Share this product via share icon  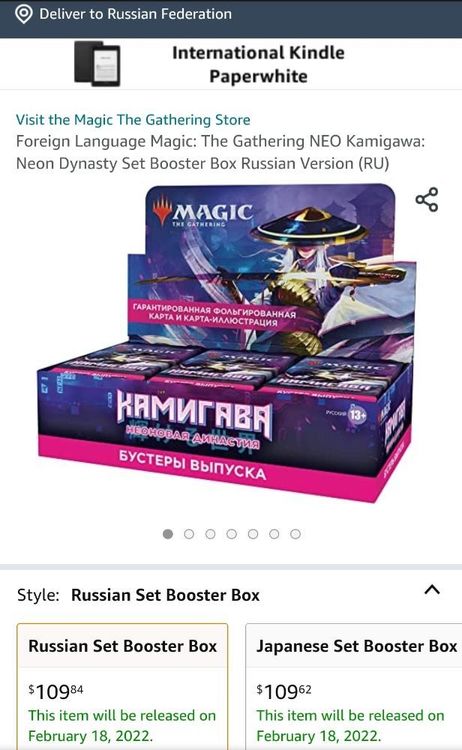427,199
